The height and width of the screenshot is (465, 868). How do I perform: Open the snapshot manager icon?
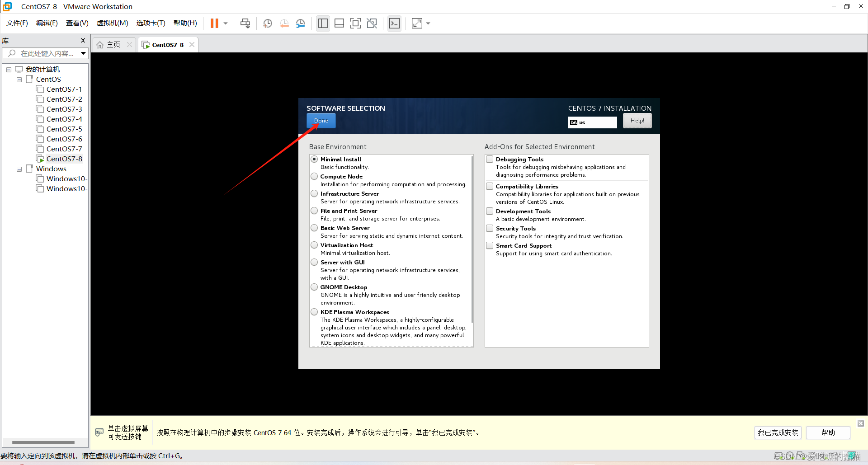(300, 23)
